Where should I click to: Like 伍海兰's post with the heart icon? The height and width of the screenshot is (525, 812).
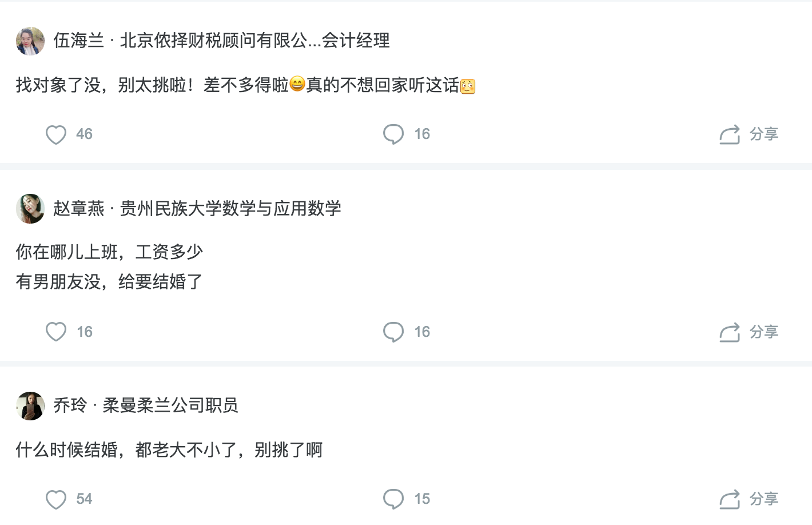[x=56, y=134]
